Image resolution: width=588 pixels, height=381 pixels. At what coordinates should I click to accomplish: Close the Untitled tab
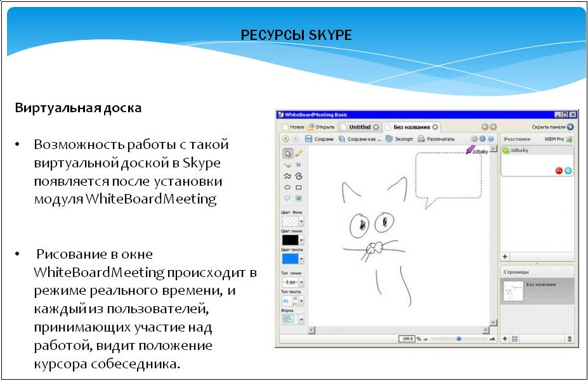pyautogui.click(x=376, y=127)
